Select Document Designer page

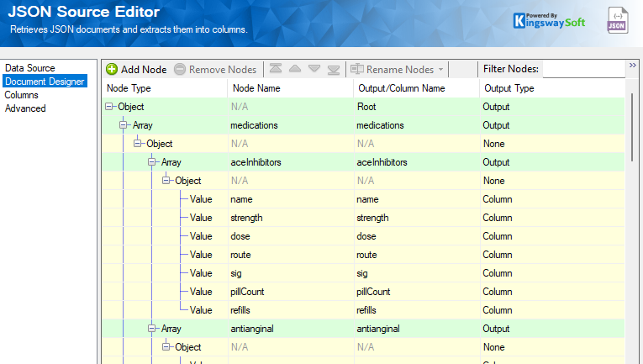tap(45, 82)
